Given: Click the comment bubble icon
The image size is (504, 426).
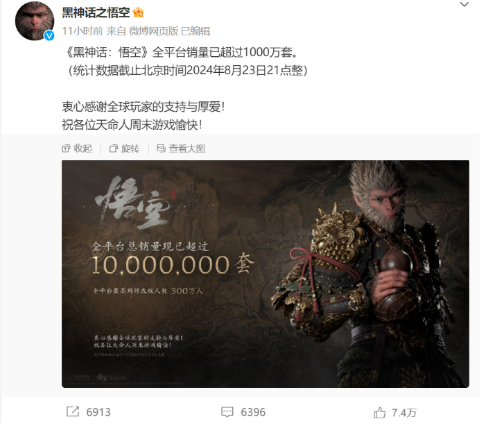Looking at the screenshot, I should click(x=227, y=412).
